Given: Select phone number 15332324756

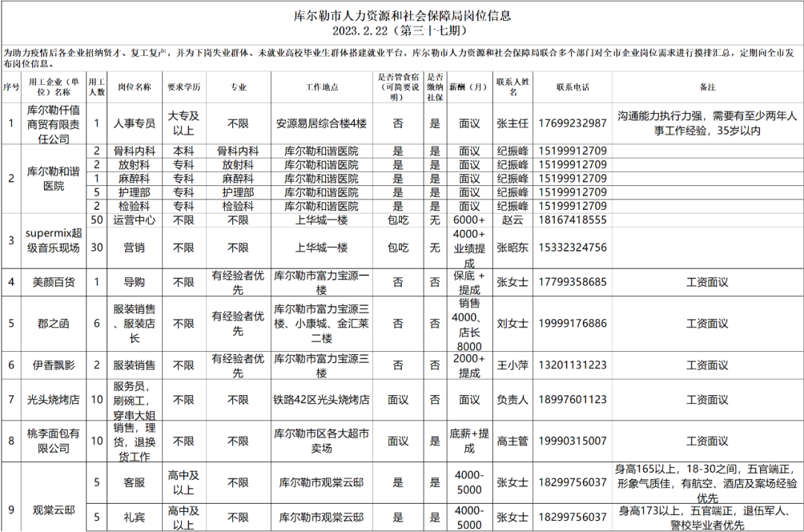Looking at the screenshot, I should tap(572, 248).
